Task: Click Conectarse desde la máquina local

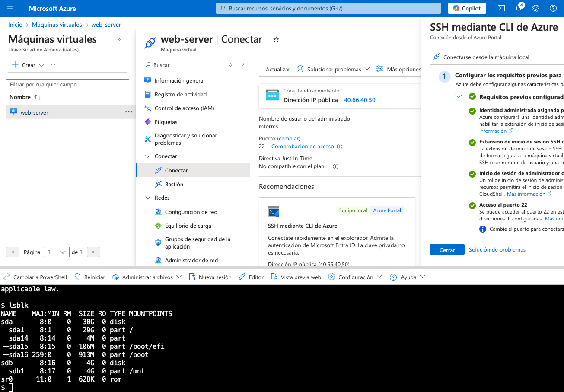Action: click(x=481, y=57)
